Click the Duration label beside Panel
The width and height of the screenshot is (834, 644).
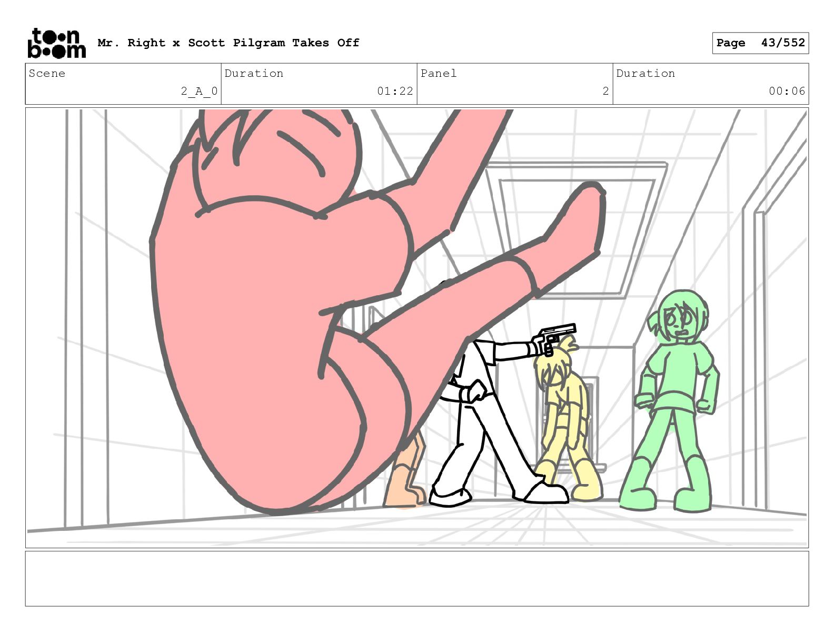coord(646,73)
